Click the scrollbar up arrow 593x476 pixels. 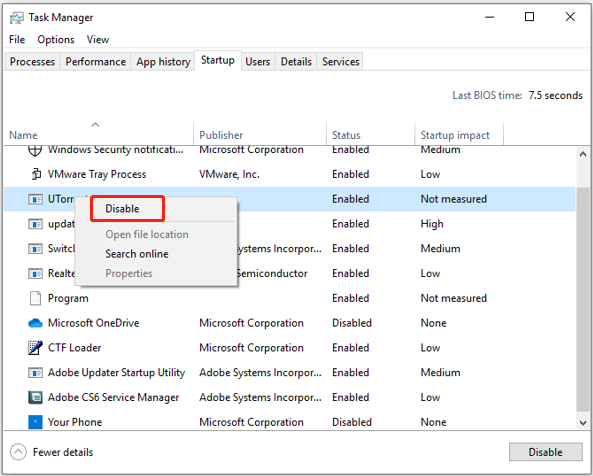[583, 154]
